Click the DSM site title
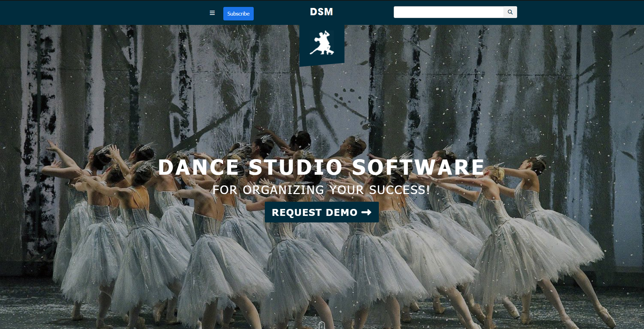Image resolution: width=644 pixels, height=329 pixels. (x=321, y=12)
